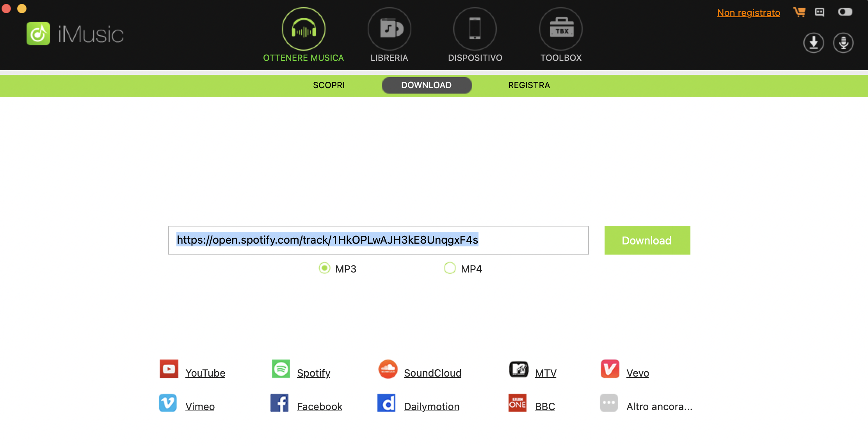
Task: Switch to the DOWNLOAD tab
Action: coord(427,85)
